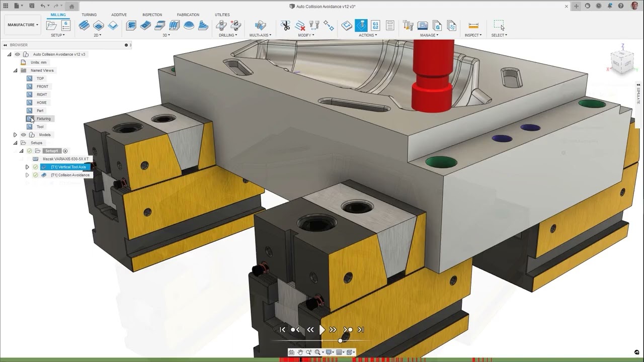Expand the Collision Avoidance operation

[27, 175]
